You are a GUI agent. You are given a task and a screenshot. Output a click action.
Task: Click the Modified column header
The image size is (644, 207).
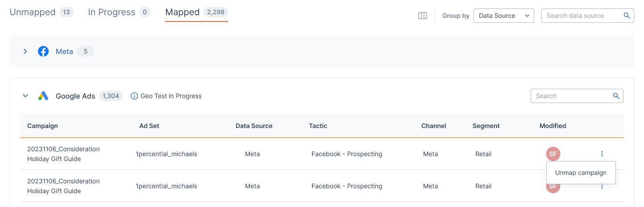click(553, 126)
